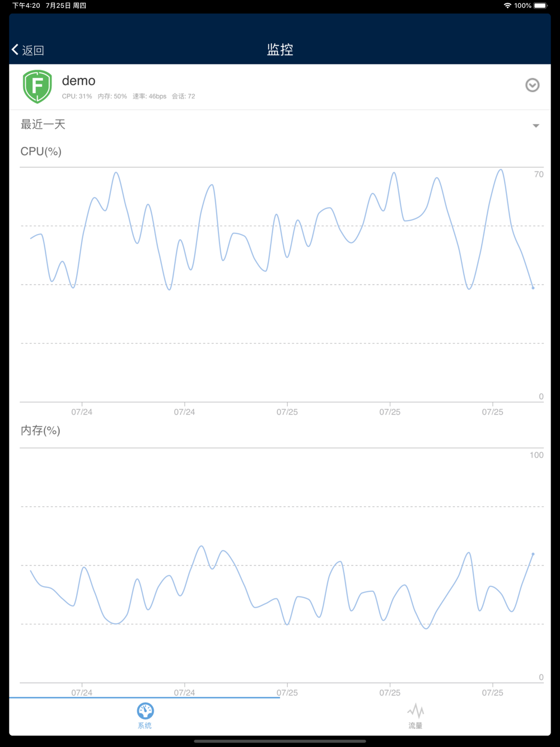Switch to the 系统 tab
This screenshot has height=747, width=560.
[144, 725]
